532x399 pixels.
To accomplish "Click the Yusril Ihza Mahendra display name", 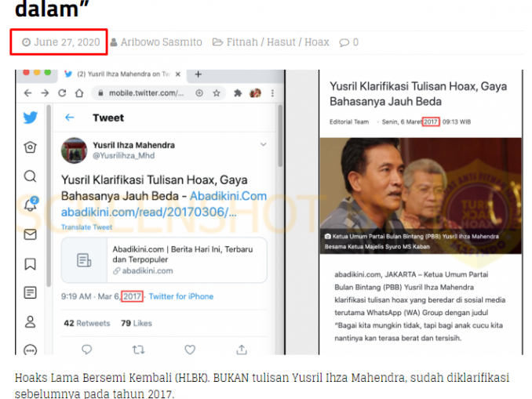I will pyautogui.click(x=133, y=145).
